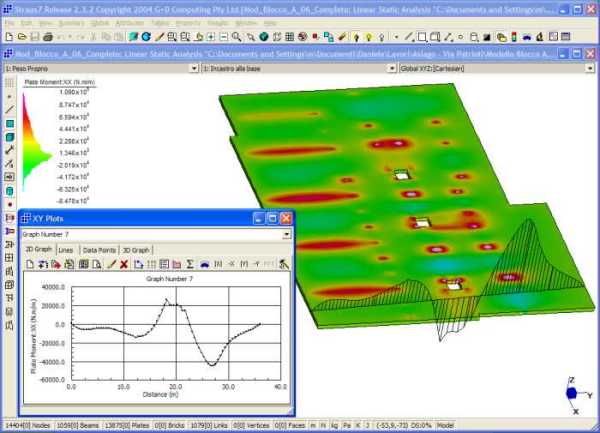This screenshot has height=433, width=600.
Task: Click the pencil edit icon in XY Plots
Action: (x=111, y=264)
